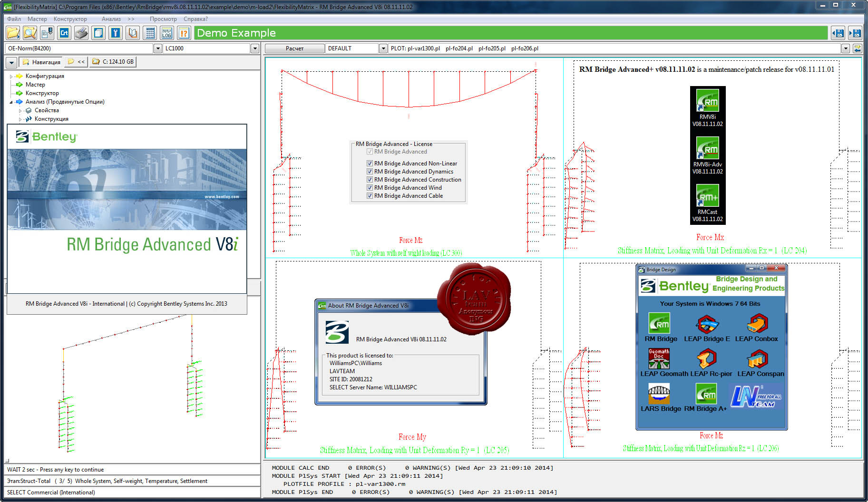
Task: Expand the Конструкция tree node
Action: pyautogui.click(x=20, y=119)
